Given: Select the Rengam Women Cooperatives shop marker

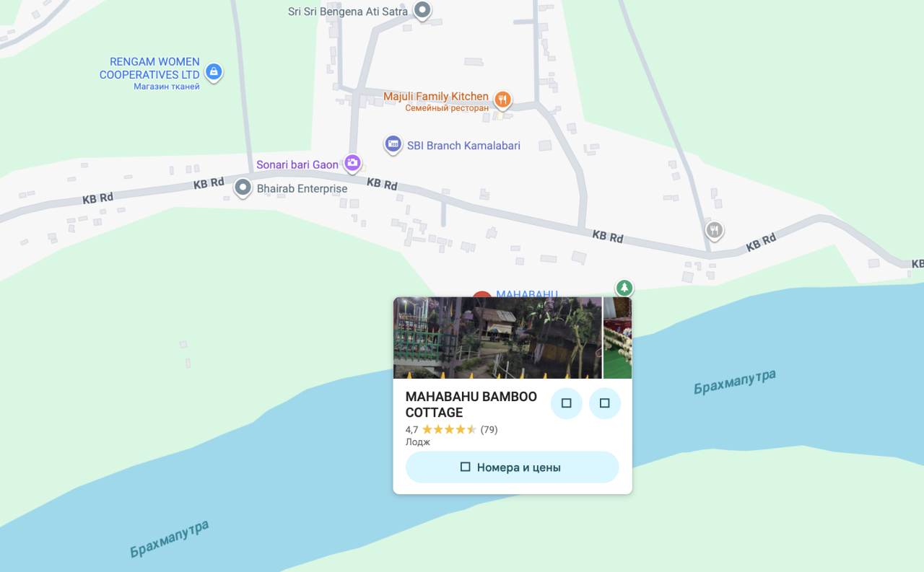Looking at the screenshot, I should click(x=213, y=72).
